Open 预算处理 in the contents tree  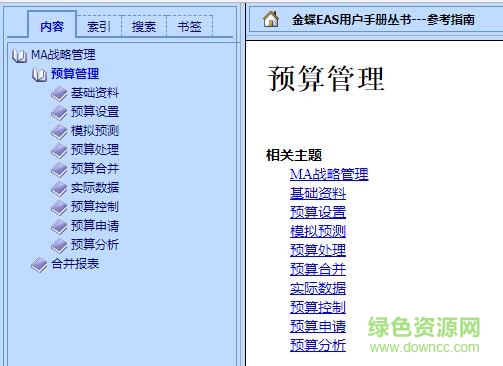coord(95,150)
